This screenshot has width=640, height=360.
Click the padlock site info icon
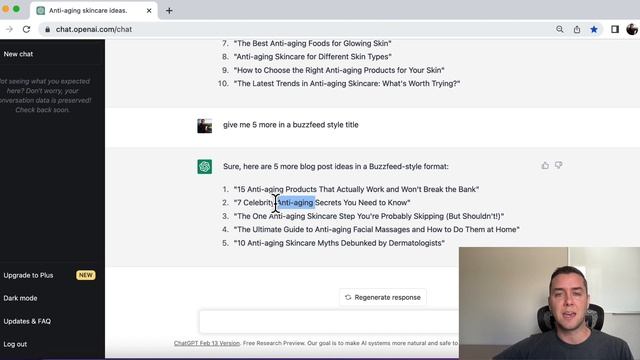(x=47, y=29)
